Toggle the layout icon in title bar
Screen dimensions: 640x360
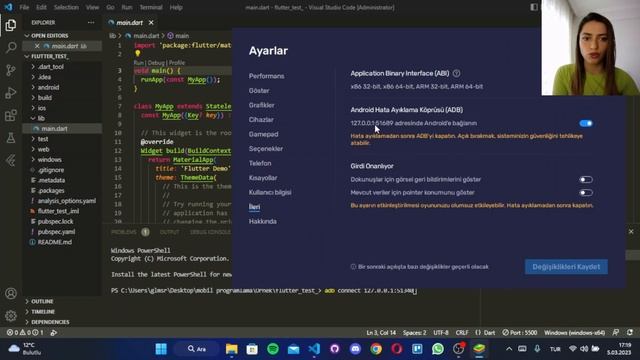pos(533,7)
